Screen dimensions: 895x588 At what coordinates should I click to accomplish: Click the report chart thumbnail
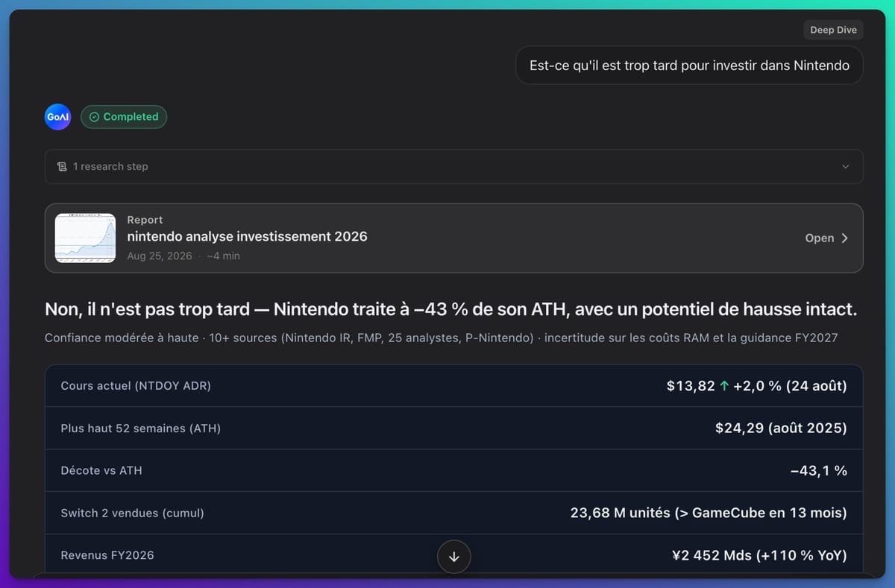(85, 238)
